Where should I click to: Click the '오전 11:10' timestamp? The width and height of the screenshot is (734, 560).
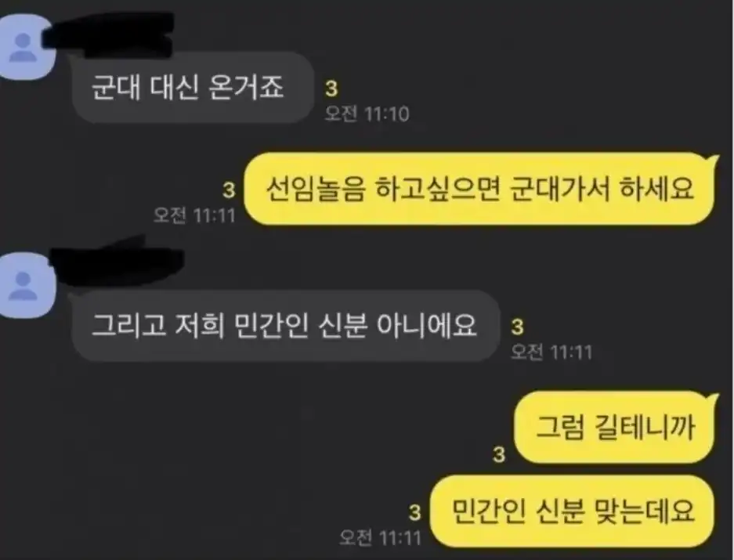(x=367, y=114)
